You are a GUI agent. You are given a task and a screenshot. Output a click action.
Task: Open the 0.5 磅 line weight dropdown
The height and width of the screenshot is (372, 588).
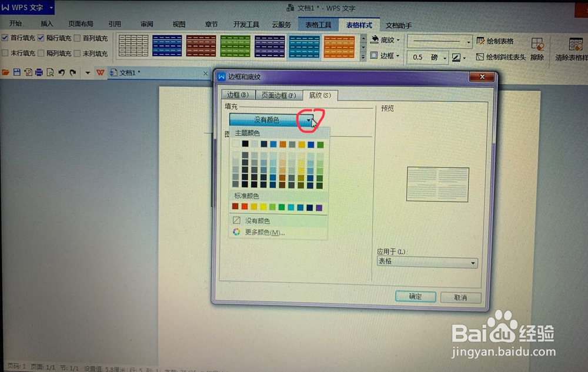[445, 58]
